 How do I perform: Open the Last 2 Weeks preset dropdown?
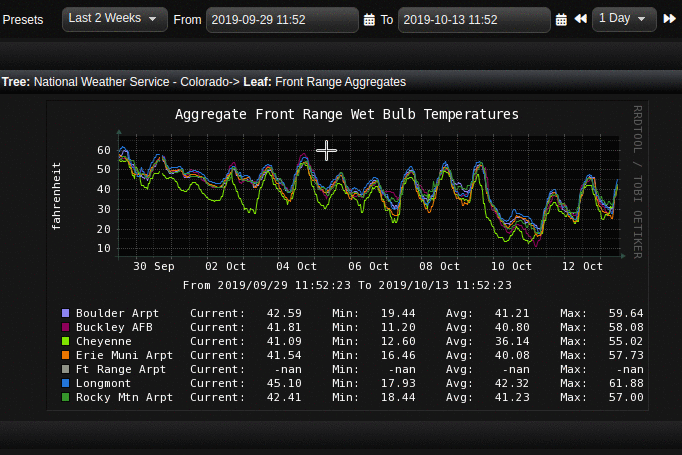[114, 19]
